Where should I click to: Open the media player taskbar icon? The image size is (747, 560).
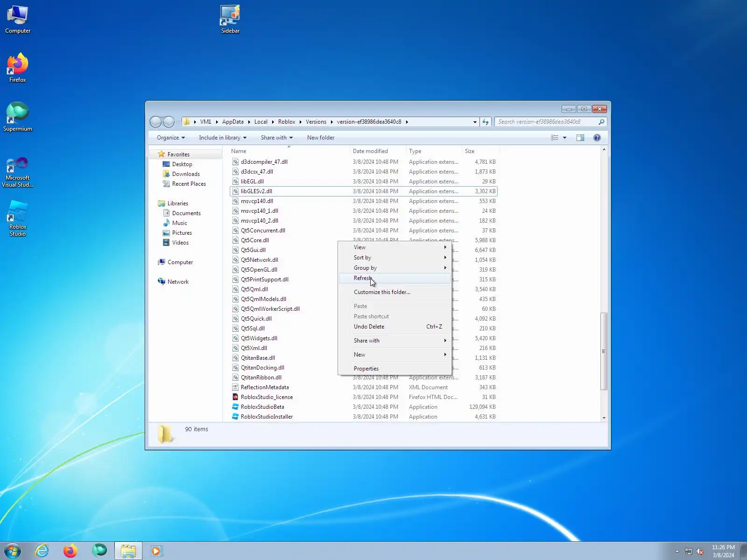[x=156, y=551]
